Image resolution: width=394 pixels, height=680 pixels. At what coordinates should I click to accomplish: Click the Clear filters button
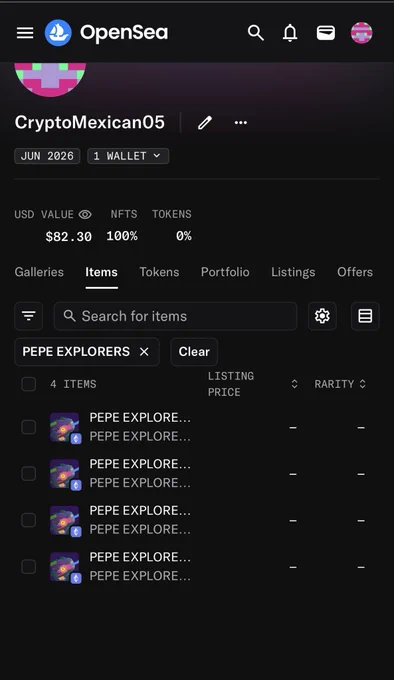pyautogui.click(x=194, y=352)
